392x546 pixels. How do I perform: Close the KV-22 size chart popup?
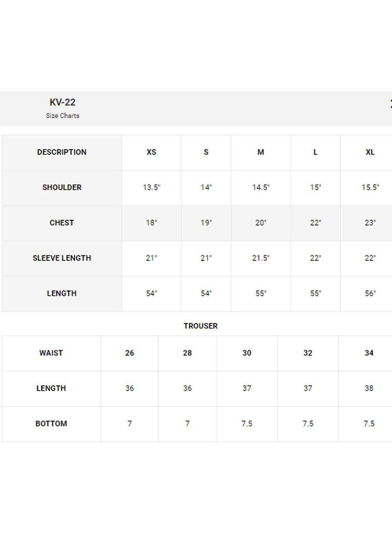click(391, 104)
